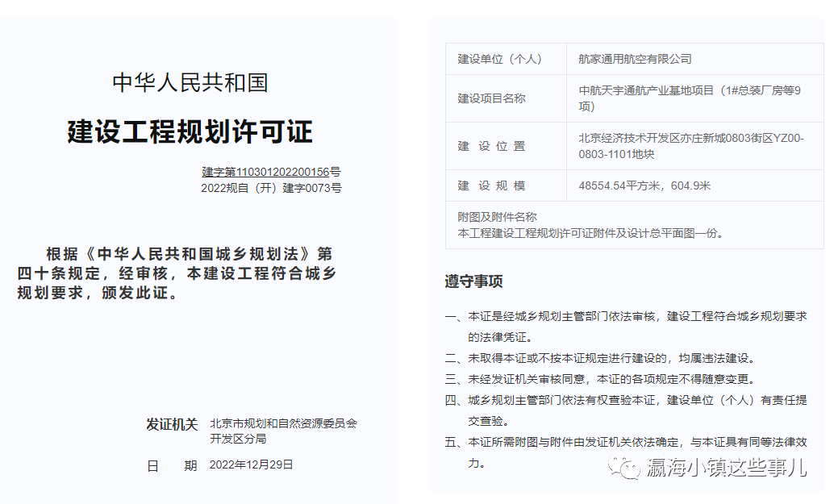Viewport: 834px width, 504px height.
Task: Select the date 2022年12月29日
Action: [251, 464]
